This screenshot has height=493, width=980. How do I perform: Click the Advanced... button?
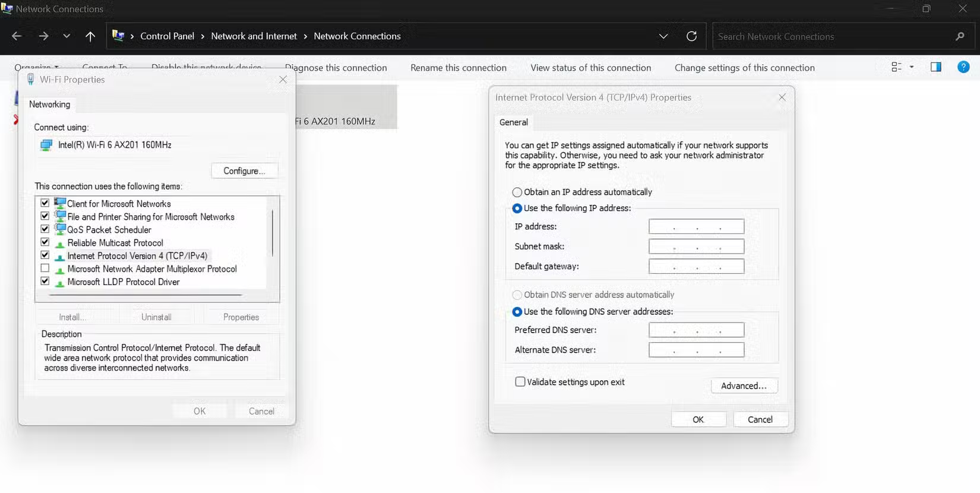(x=744, y=385)
